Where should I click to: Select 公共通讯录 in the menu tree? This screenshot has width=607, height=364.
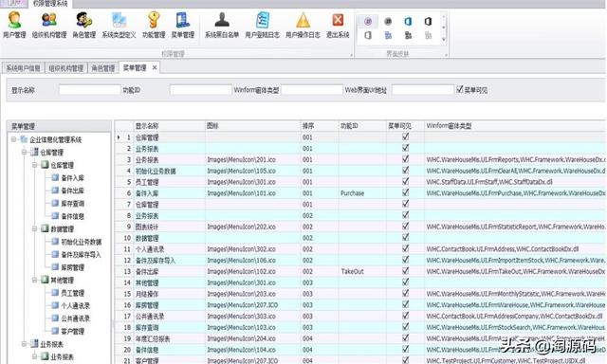point(76,318)
